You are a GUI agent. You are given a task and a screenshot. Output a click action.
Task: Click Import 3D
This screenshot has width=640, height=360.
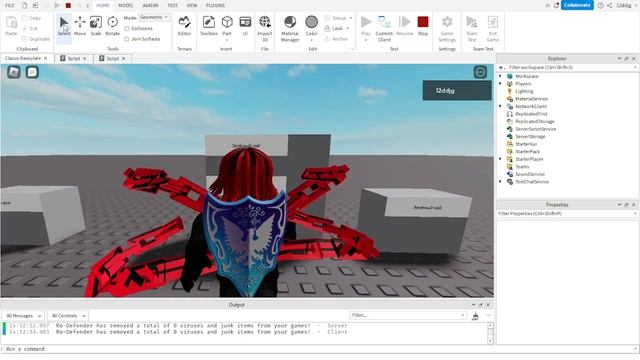click(264, 28)
